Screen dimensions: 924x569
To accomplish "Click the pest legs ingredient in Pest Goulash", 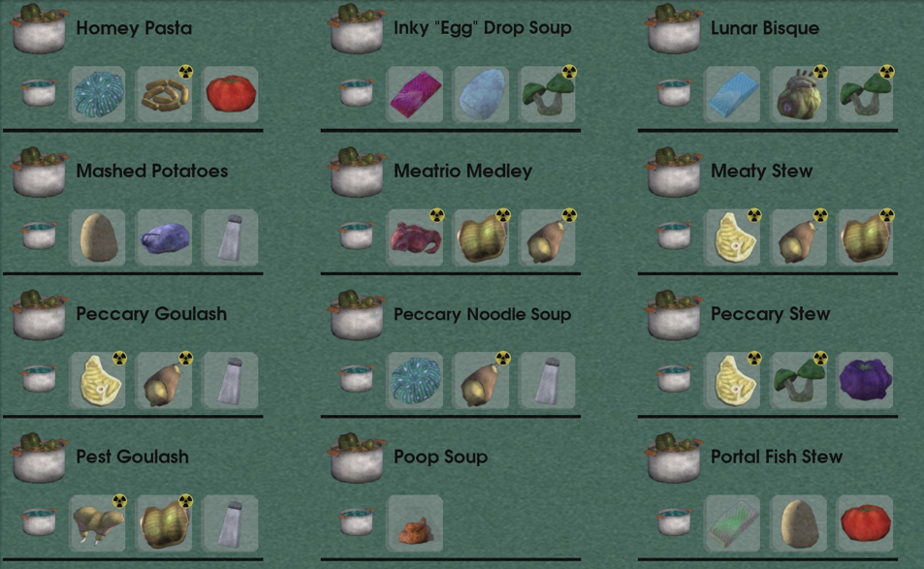I will point(98,523).
